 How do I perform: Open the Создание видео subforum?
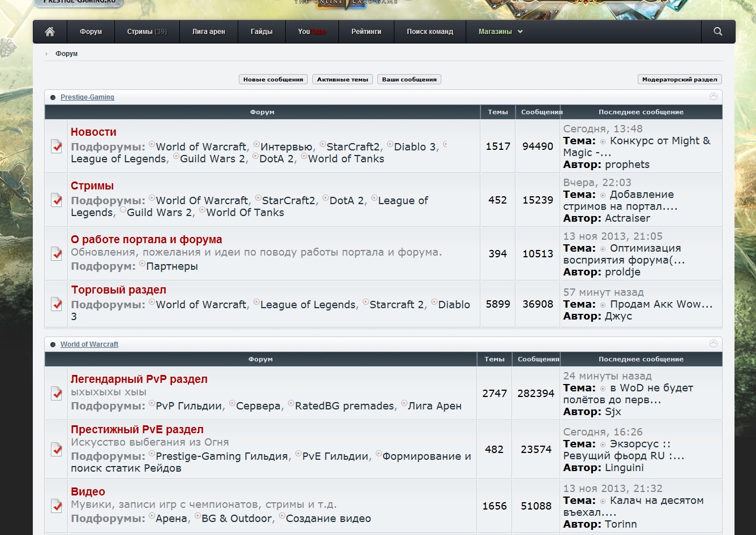click(x=328, y=519)
